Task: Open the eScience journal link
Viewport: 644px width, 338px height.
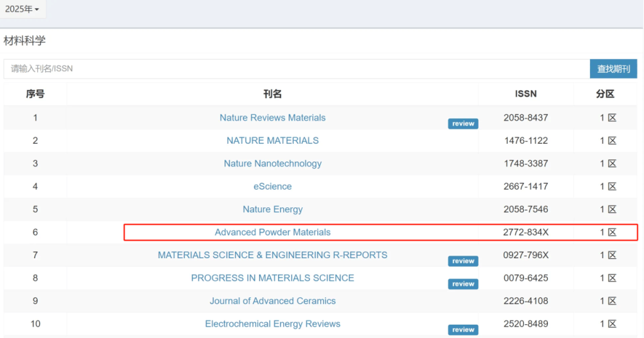Action: (x=272, y=187)
